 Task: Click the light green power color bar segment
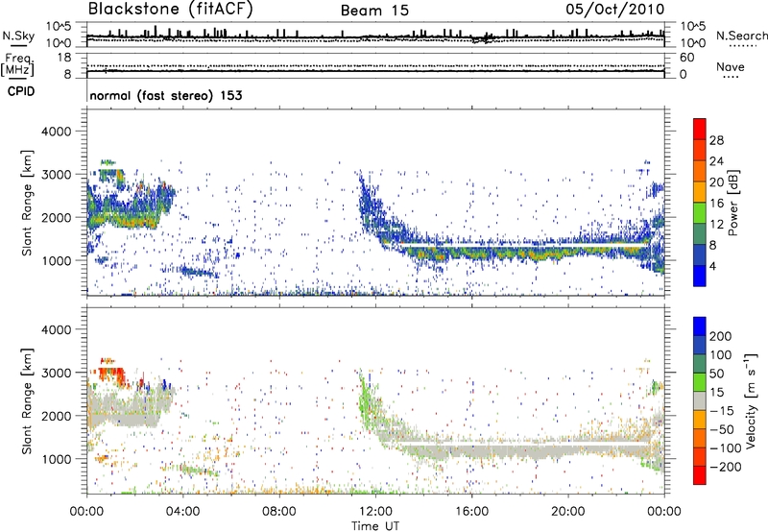coord(700,213)
